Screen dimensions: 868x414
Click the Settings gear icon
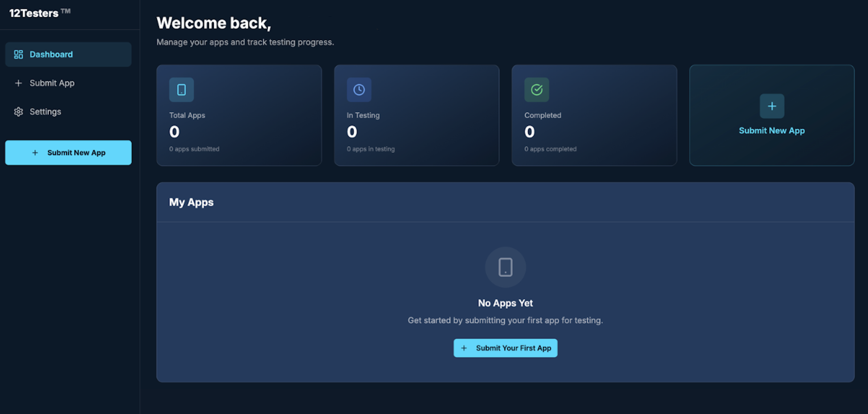18,112
